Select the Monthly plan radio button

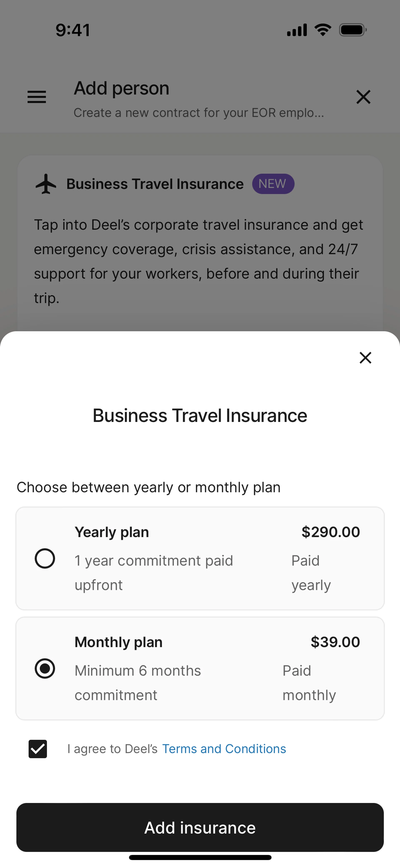coord(45,668)
